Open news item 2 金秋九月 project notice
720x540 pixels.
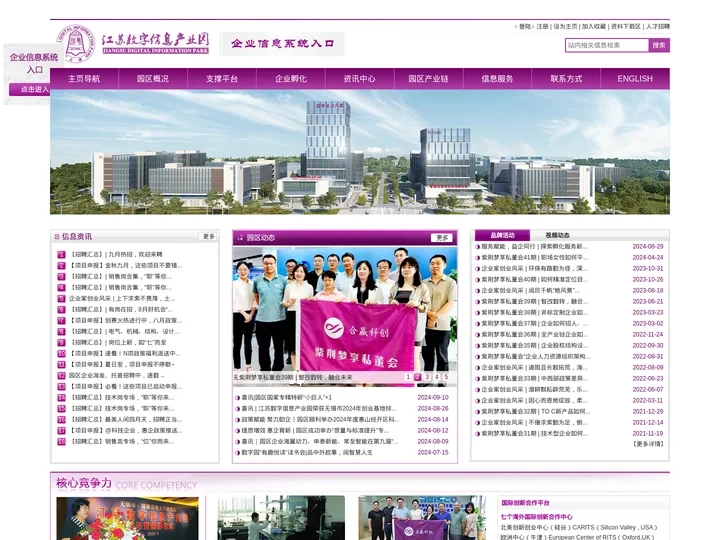coord(126,265)
